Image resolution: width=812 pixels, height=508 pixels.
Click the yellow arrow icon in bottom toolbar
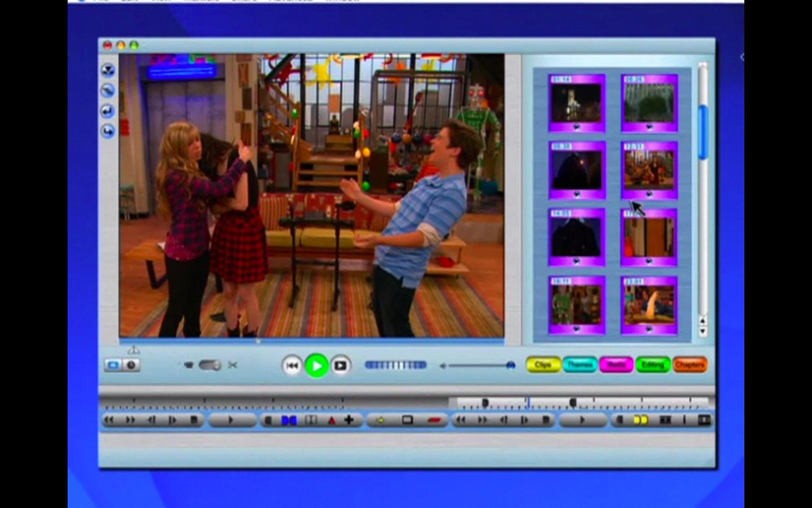click(380, 420)
